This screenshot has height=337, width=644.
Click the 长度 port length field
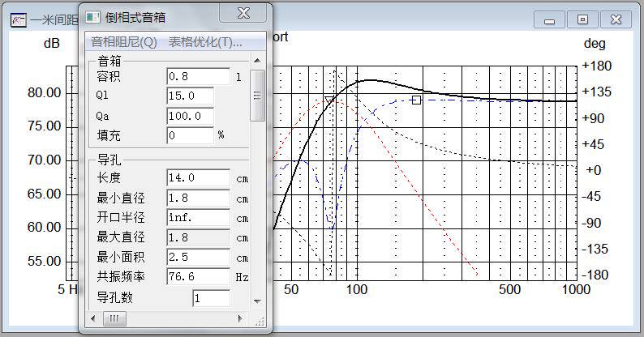[x=198, y=177]
